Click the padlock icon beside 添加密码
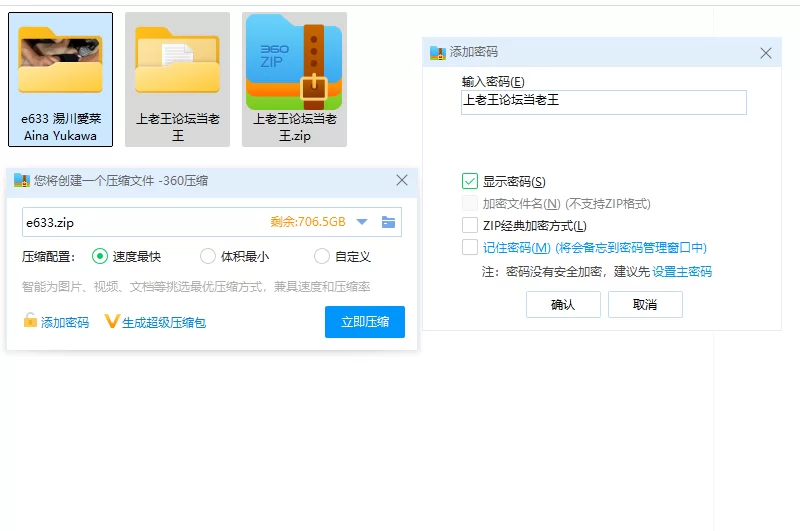The image size is (800, 531). click(x=30, y=320)
